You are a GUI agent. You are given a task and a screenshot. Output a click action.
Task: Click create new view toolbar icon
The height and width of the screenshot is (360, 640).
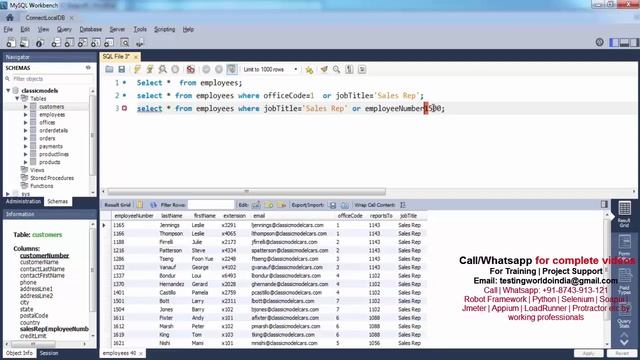point(82,42)
